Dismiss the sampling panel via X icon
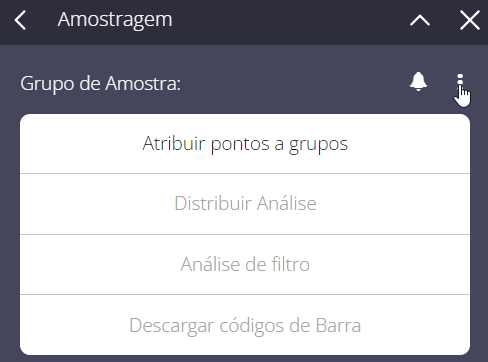 [470, 20]
